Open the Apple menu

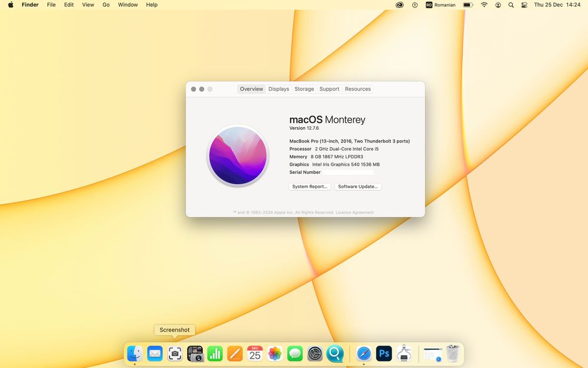(11, 5)
